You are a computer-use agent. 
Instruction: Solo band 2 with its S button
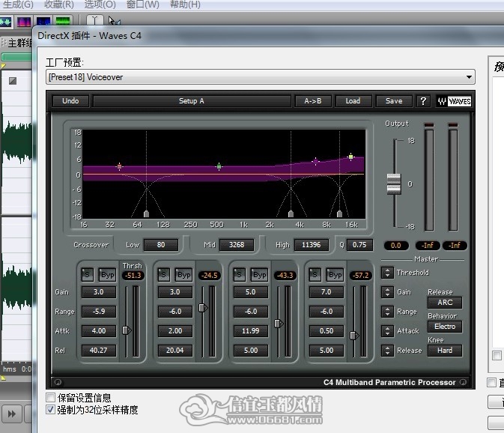click(163, 274)
